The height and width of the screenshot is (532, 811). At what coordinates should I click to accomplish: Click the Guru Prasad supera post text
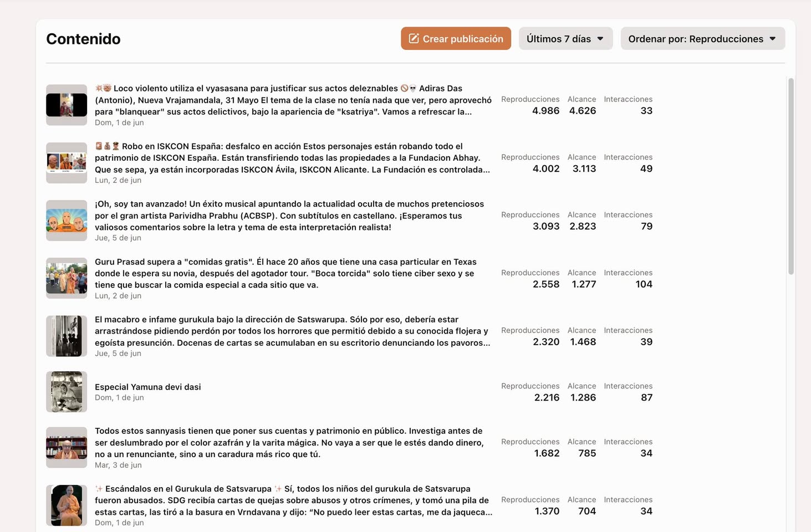click(285, 273)
